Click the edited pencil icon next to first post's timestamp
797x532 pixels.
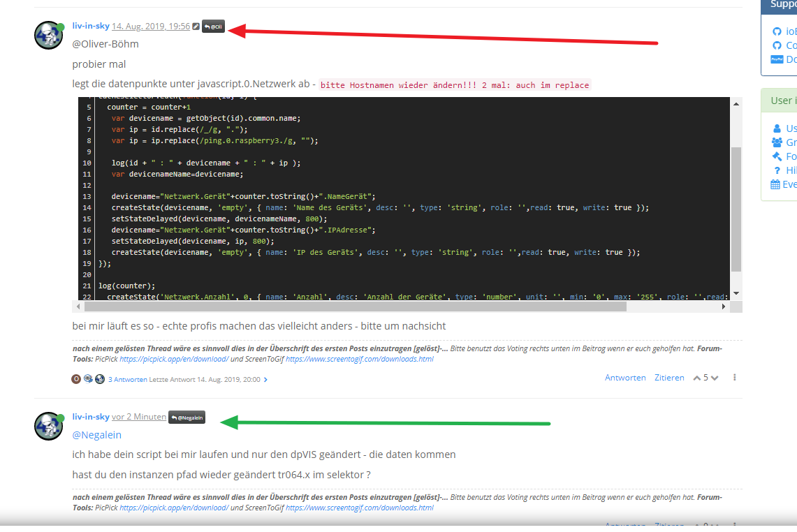[x=196, y=27]
